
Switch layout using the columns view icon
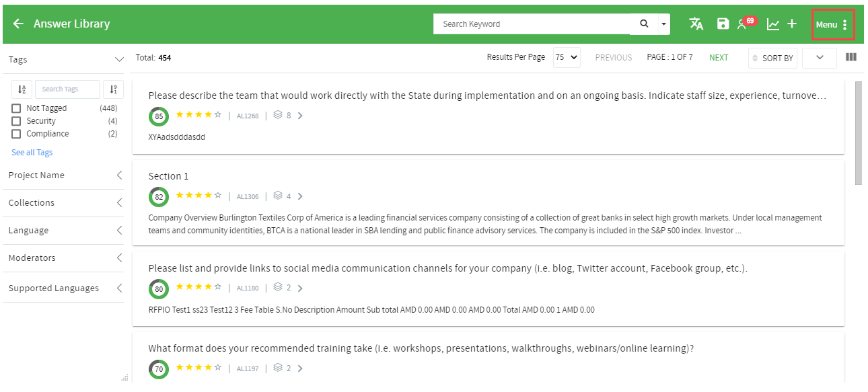[851, 57]
